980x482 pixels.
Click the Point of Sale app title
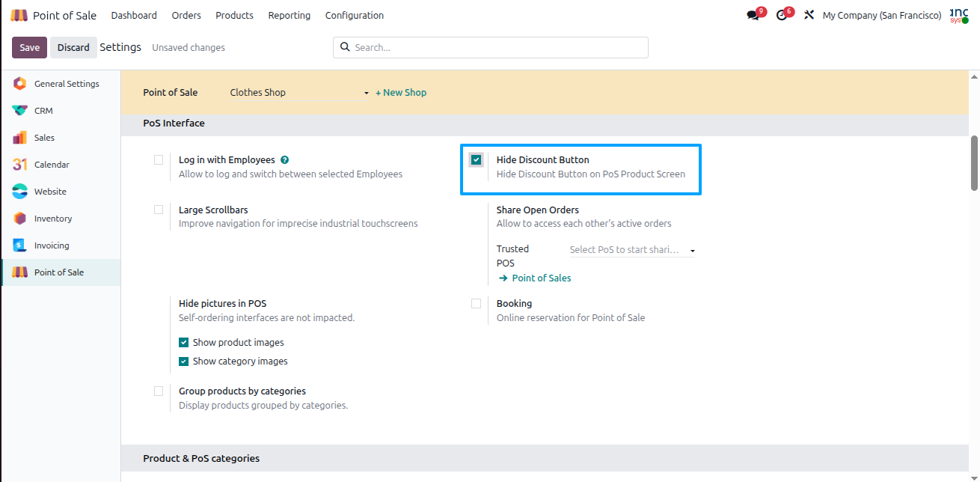click(64, 15)
